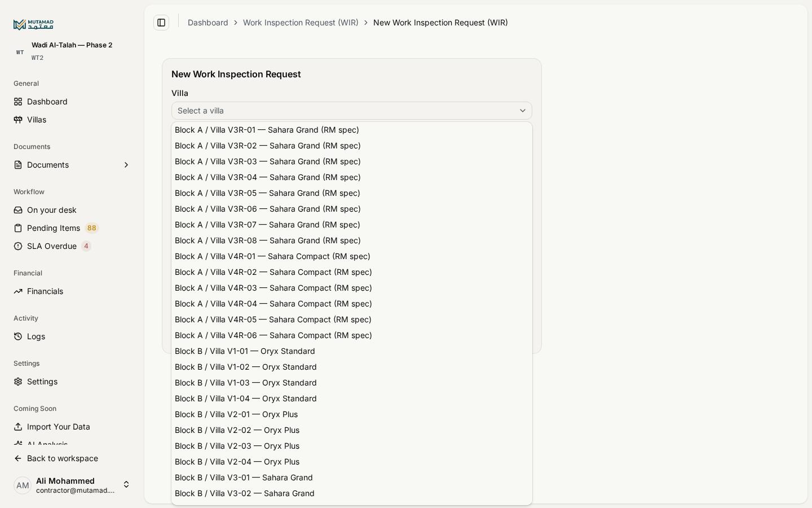Click the SLA Overdue clock icon
The image size is (812, 508).
[18, 246]
